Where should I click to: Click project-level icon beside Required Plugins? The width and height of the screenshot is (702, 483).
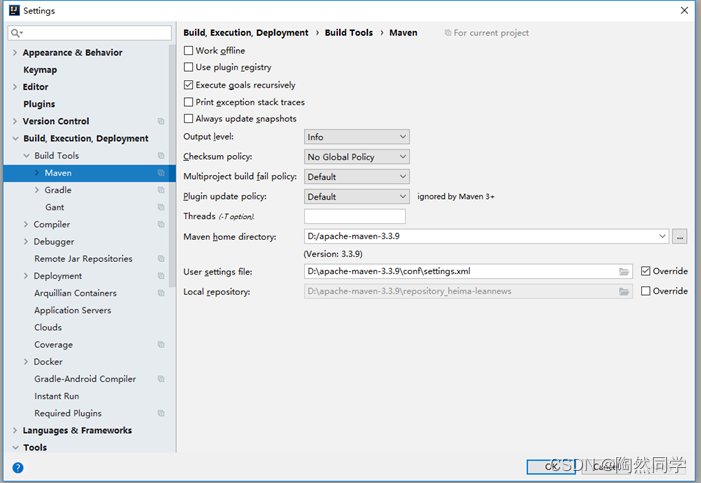tap(161, 413)
